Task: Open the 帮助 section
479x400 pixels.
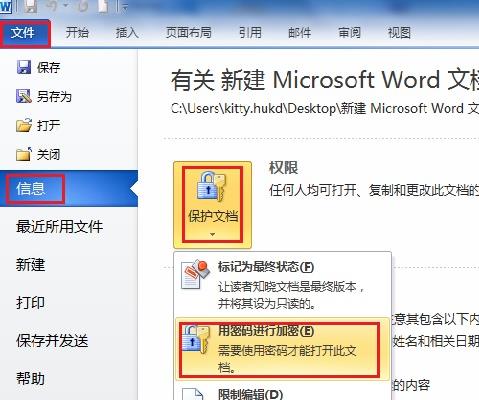Action: click(x=30, y=379)
